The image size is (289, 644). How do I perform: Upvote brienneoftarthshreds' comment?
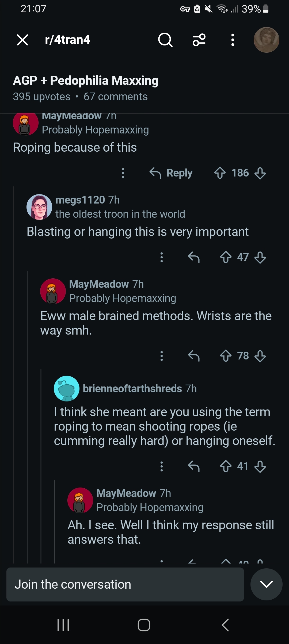point(226,466)
